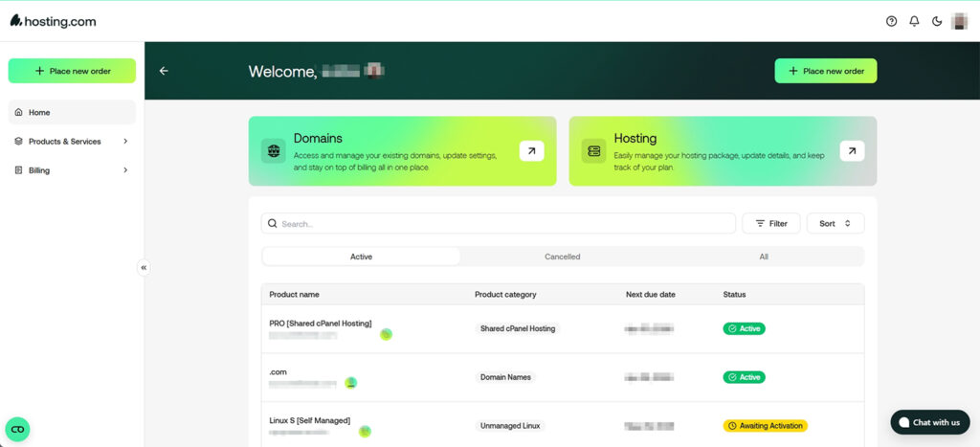Open Linux S [Self Managed] product

coord(310,421)
